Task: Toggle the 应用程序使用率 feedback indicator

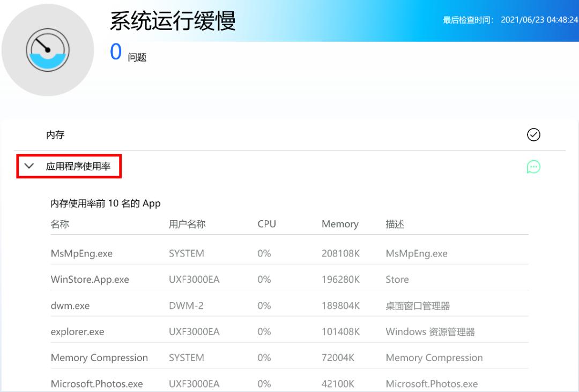Action: pos(533,167)
